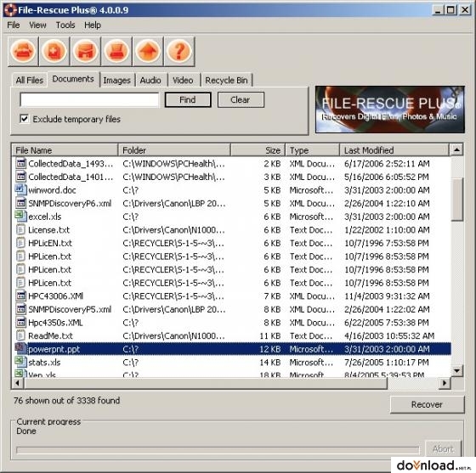Sort by the Type column header

pos(313,150)
